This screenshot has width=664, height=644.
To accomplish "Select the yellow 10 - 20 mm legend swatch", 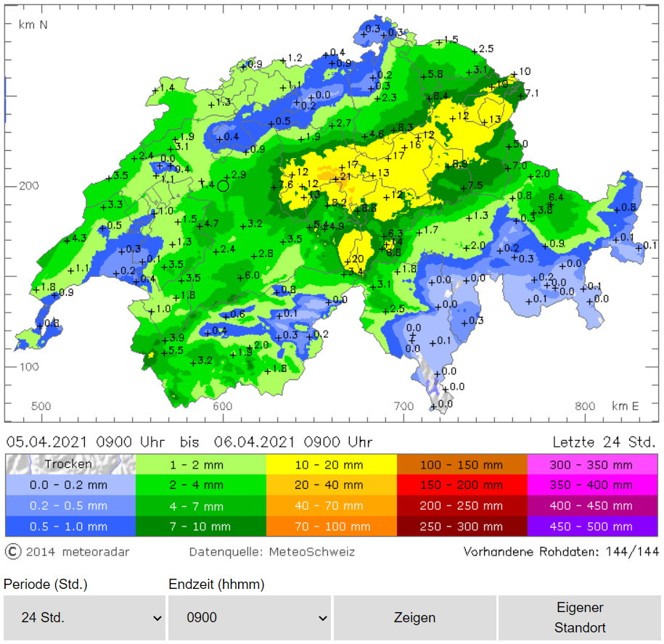I will (331, 464).
